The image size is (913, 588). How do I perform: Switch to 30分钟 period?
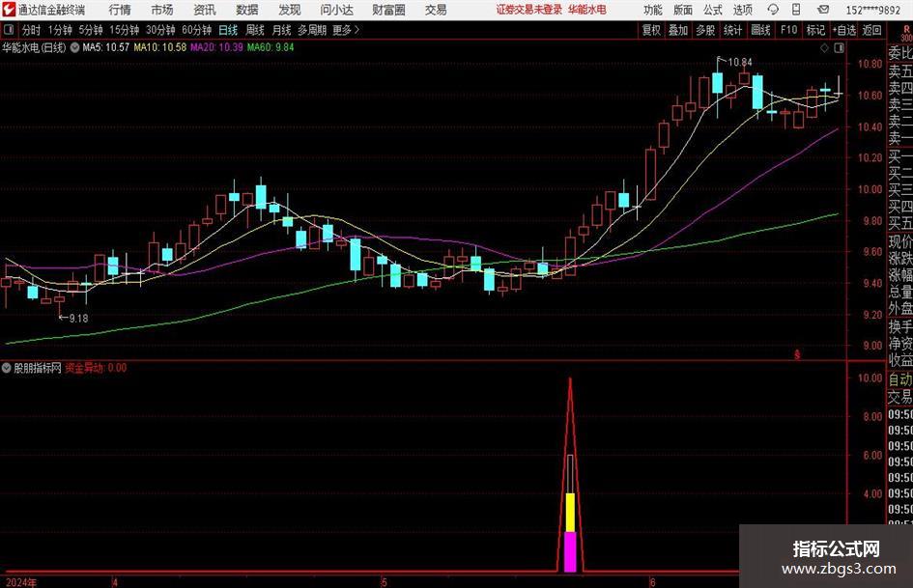(x=160, y=30)
